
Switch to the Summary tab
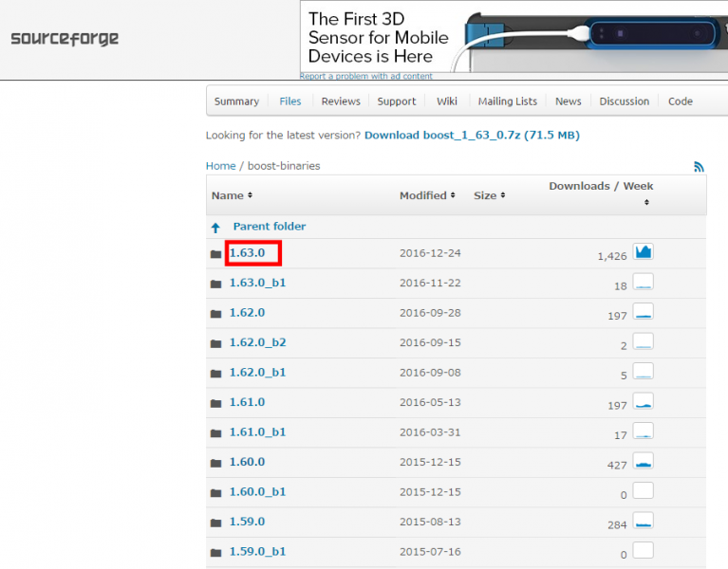coord(236,101)
